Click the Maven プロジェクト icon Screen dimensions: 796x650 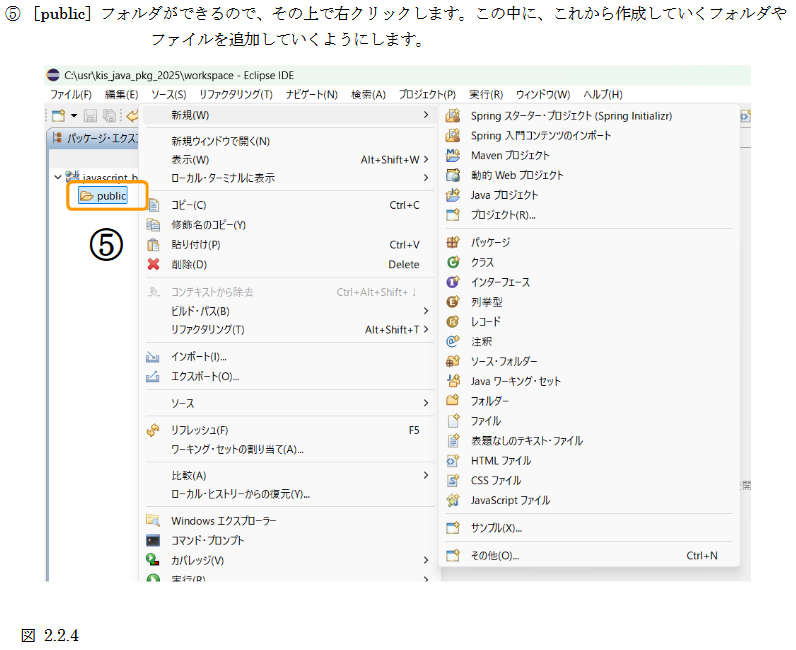[453, 155]
